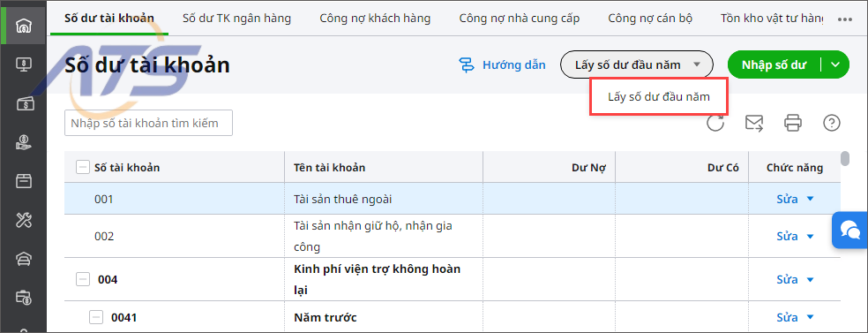Open the monitor icon module in sidebar
This screenshot has width=868, height=333.
[24, 64]
